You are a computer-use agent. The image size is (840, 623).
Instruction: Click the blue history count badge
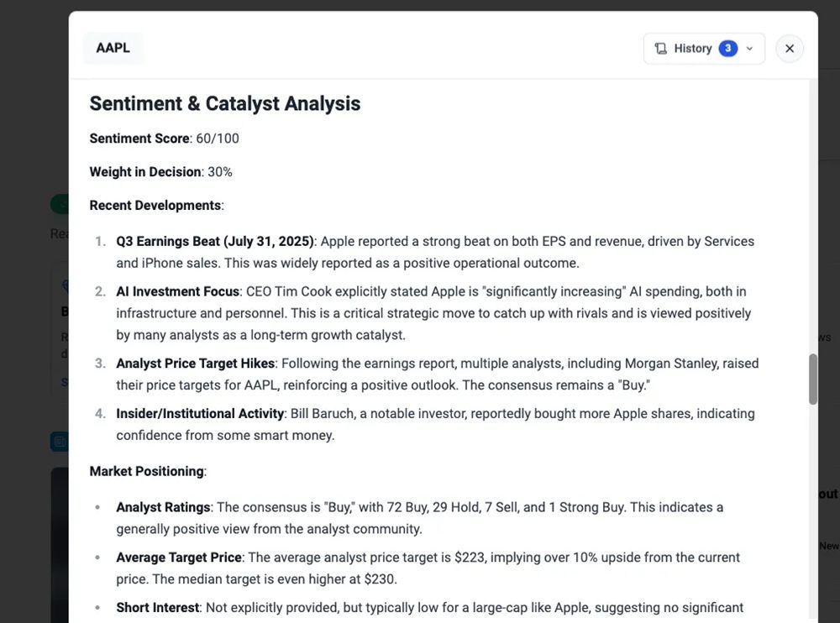[x=727, y=49]
